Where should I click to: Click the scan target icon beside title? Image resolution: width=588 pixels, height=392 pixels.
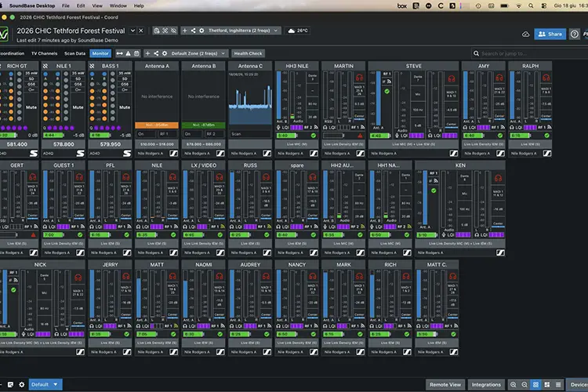[165, 31]
